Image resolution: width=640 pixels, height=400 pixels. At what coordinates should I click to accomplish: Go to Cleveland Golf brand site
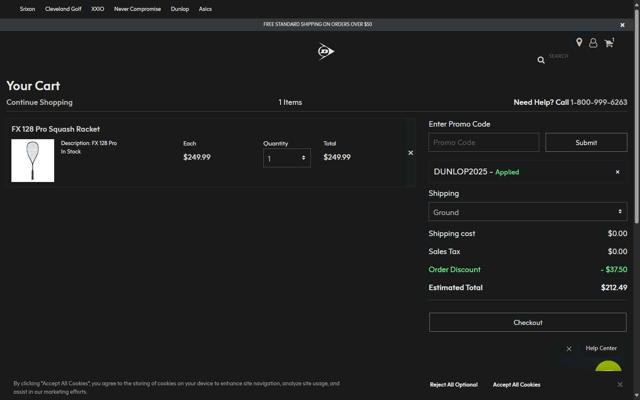pos(63,9)
